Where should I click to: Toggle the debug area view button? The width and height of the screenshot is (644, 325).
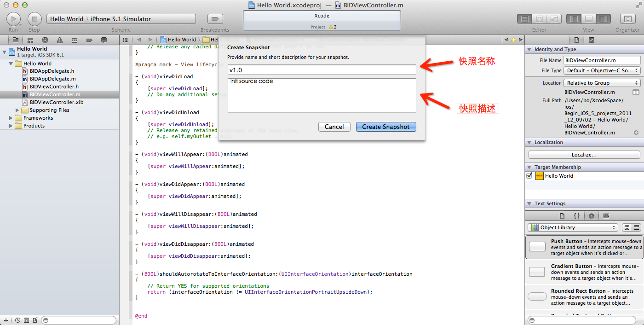[589, 19]
